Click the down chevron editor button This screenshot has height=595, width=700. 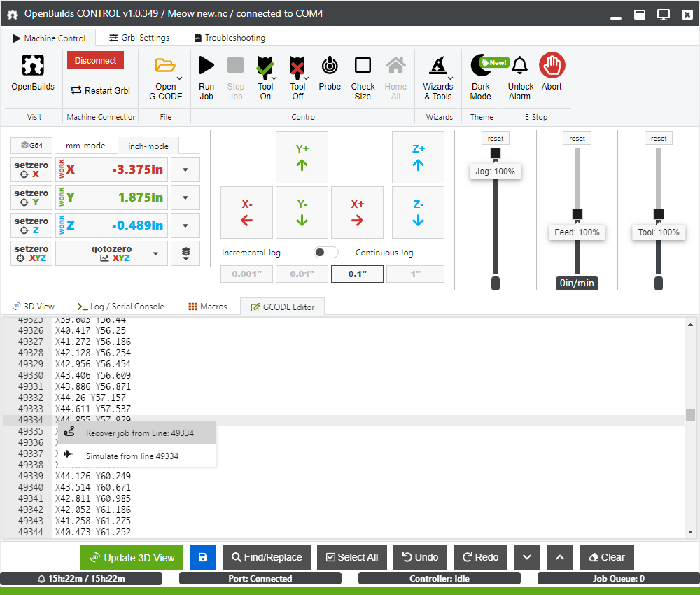pos(527,557)
